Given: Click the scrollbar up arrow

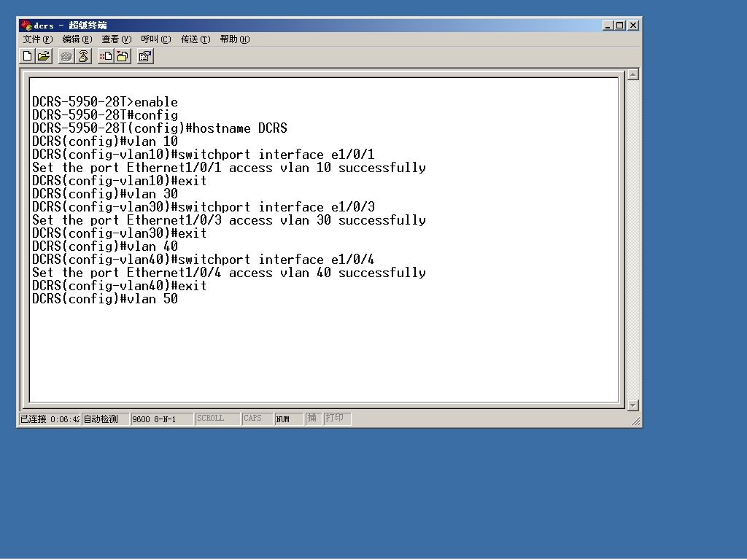Looking at the screenshot, I should [632, 74].
